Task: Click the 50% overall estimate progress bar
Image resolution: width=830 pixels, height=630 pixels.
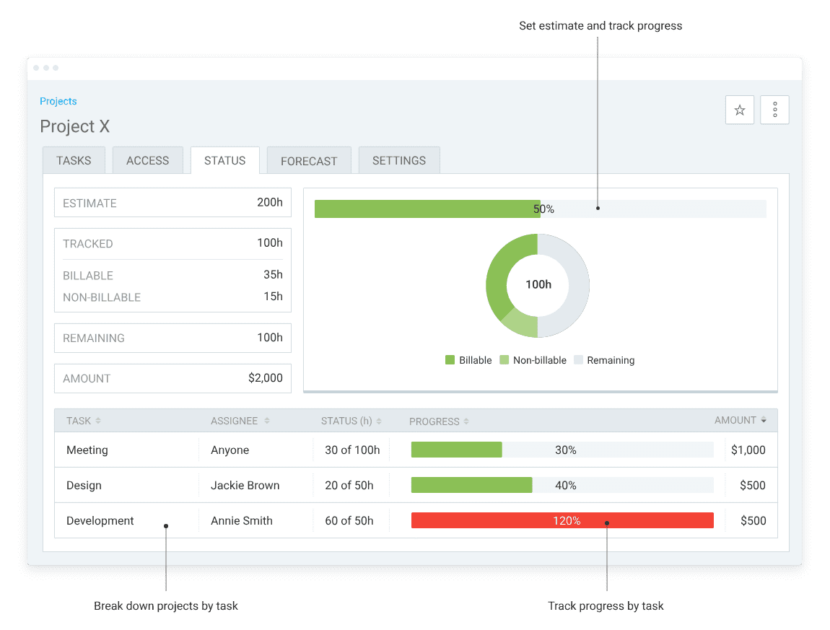Action: [540, 209]
